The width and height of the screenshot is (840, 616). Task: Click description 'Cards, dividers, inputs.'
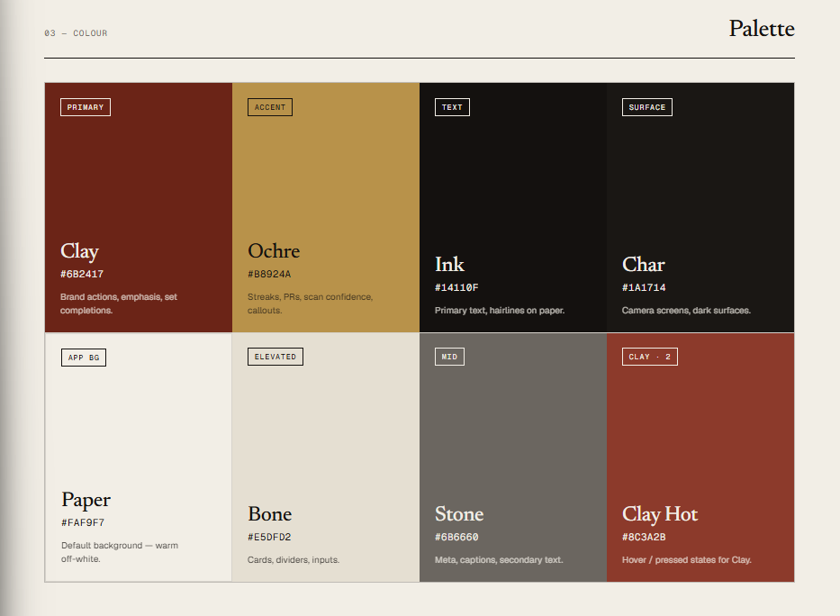293,560
